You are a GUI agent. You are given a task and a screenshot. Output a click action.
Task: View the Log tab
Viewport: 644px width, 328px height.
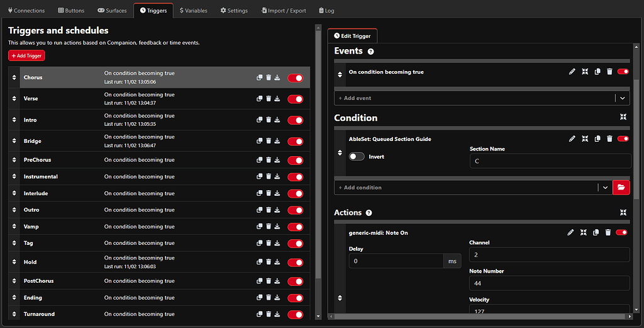coord(327,10)
